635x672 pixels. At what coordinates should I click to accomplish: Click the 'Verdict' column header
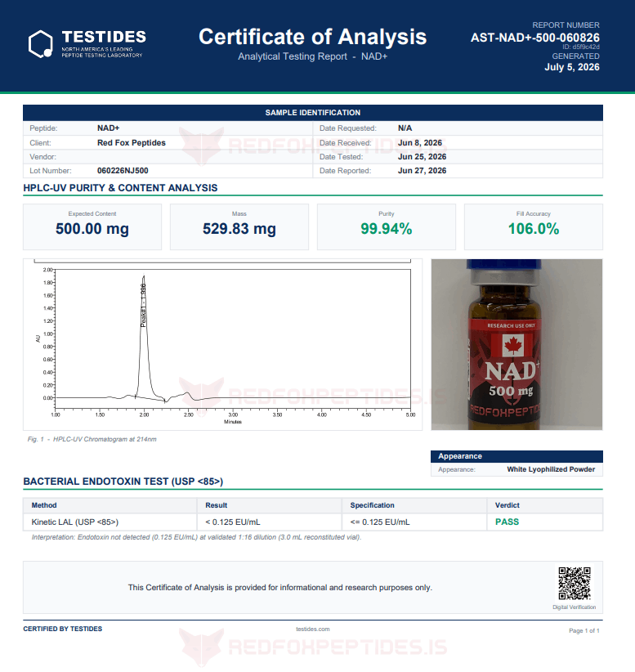pyautogui.click(x=507, y=505)
